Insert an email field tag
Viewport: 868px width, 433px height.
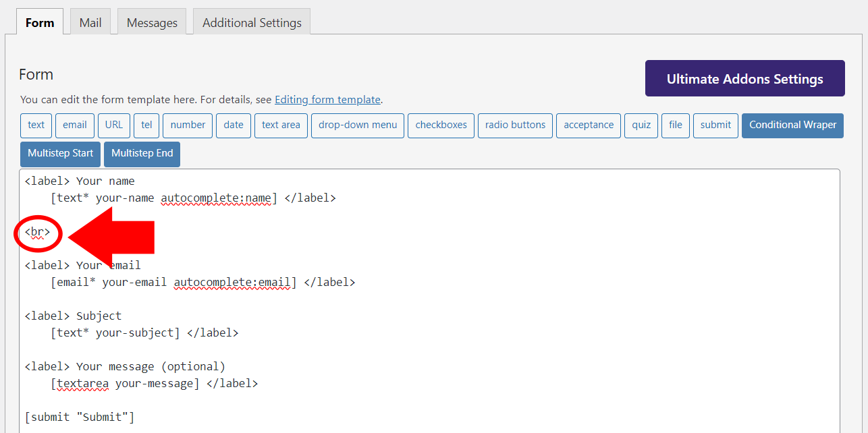tap(75, 125)
